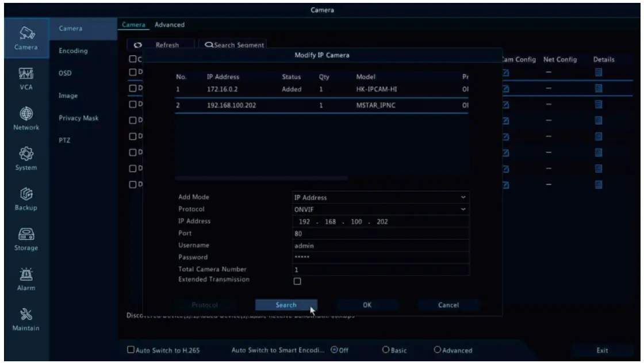The height and width of the screenshot is (363, 644).
Task: Click the last IP octet 202 field
Action: coord(382,221)
